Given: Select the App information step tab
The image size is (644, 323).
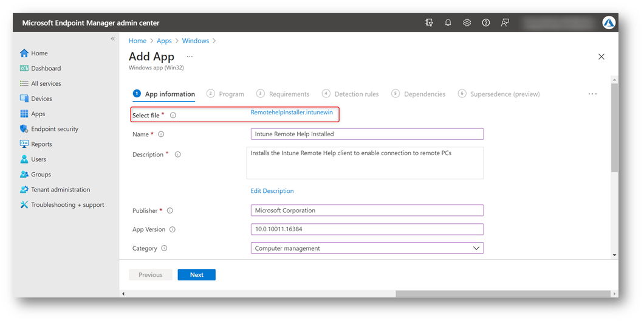Looking at the screenshot, I should 164,94.
